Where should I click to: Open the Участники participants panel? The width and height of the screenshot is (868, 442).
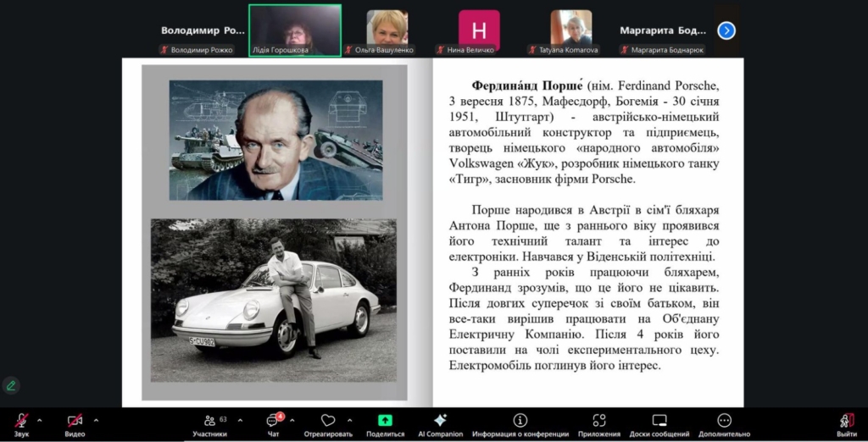(209, 422)
